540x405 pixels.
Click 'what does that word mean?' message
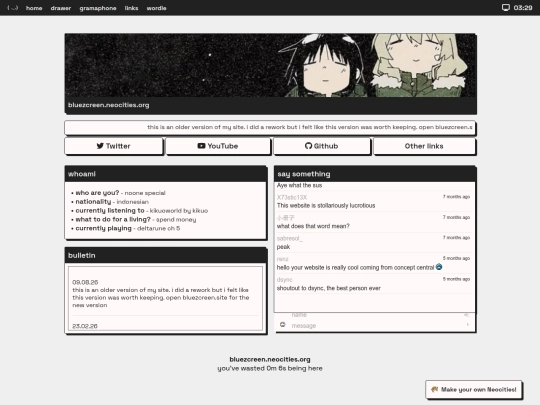313,226
